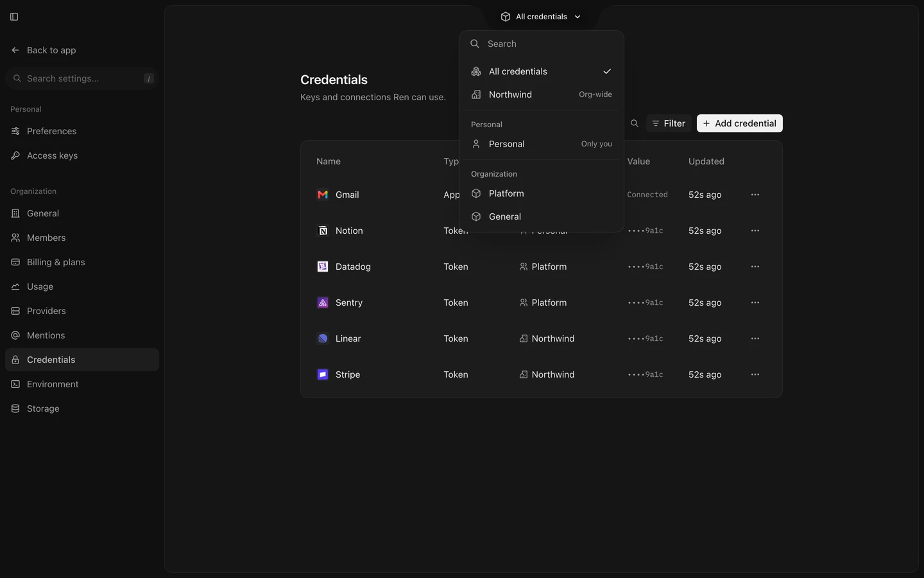This screenshot has width=924, height=578.
Task: Choose Northwind org-wide scope
Action: (x=542, y=94)
